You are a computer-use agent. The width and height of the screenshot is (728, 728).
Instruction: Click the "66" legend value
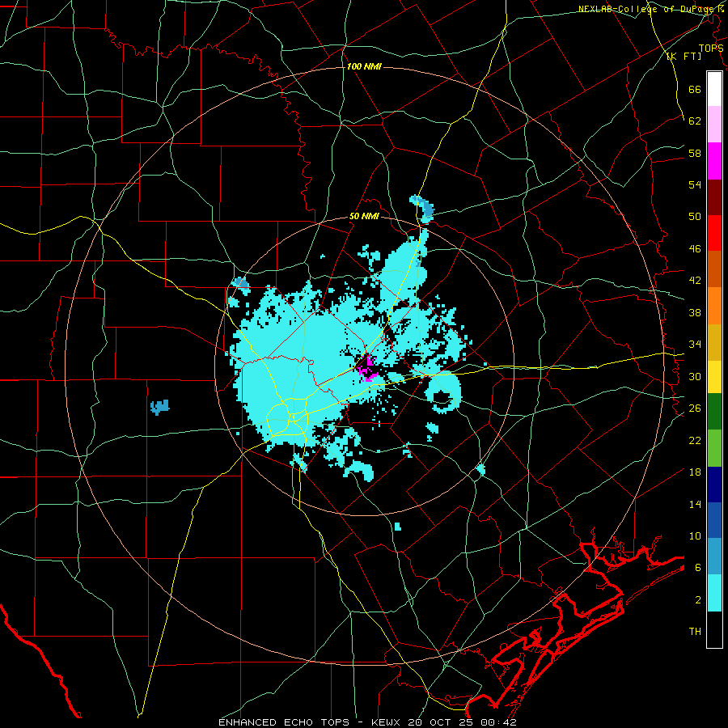click(x=695, y=89)
